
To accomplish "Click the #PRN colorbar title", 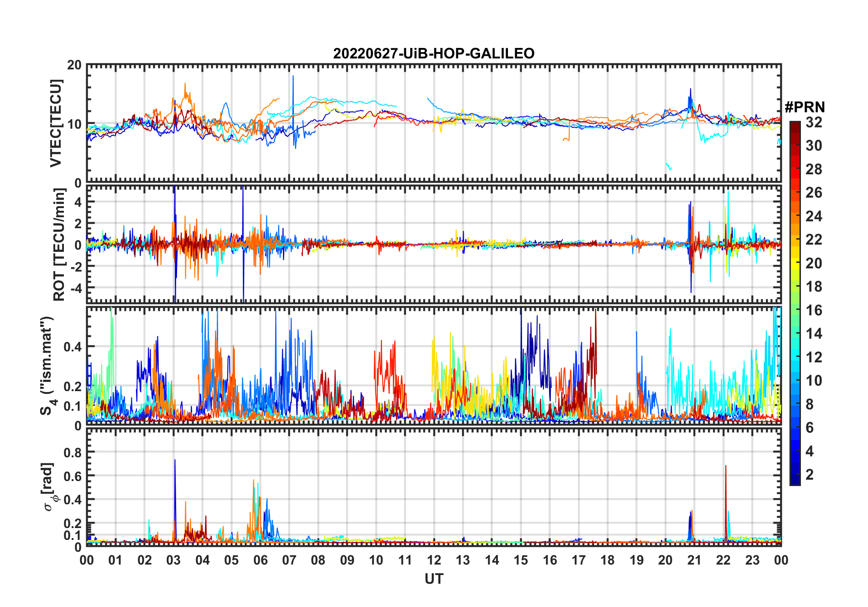I will [805, 107].
